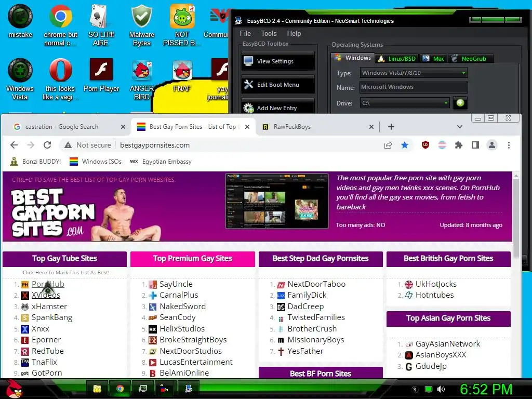Open Chrome tab search chevron

[x=459, y=127]
